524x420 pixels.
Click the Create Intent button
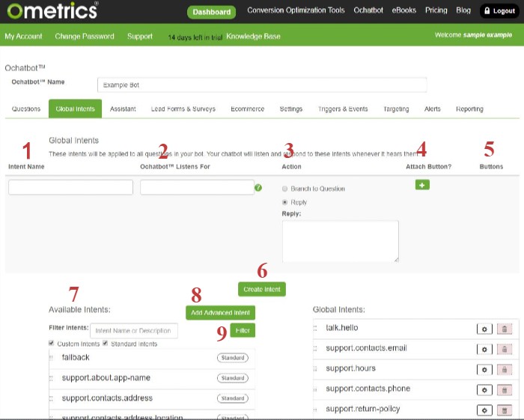[x=262, y=289]
